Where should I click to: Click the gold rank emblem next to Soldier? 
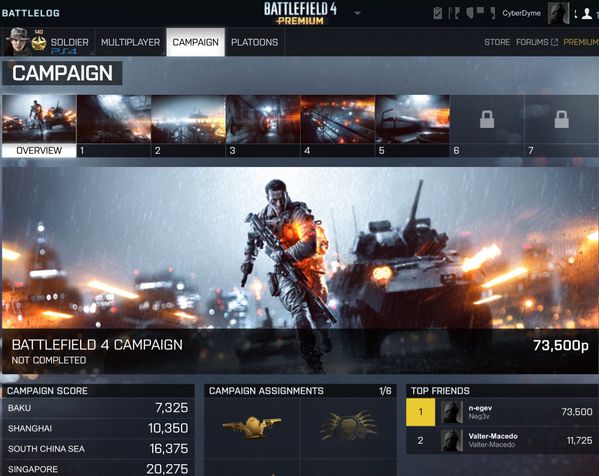(x=39, y=43)
